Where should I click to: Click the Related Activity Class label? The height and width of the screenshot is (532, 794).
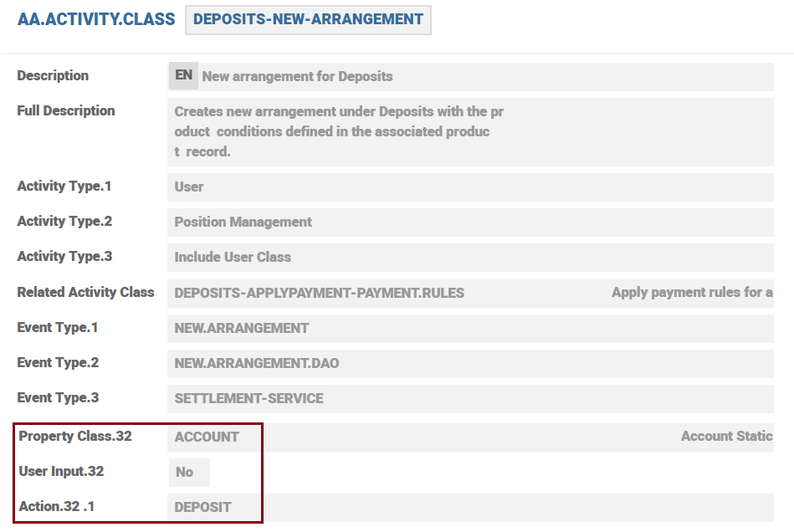coord(85,292)
